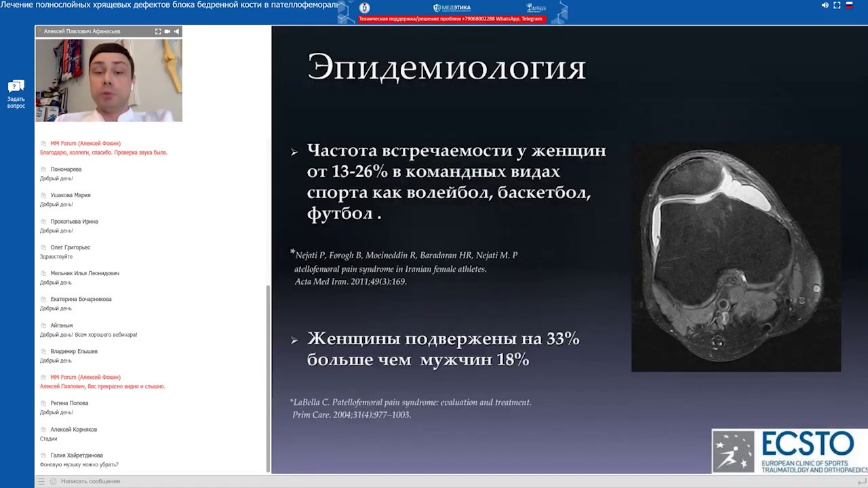This screenshot has height=488, width=868.
Task: Click the LaBella Prim Care reference
Action: click(x=411, y=408)
